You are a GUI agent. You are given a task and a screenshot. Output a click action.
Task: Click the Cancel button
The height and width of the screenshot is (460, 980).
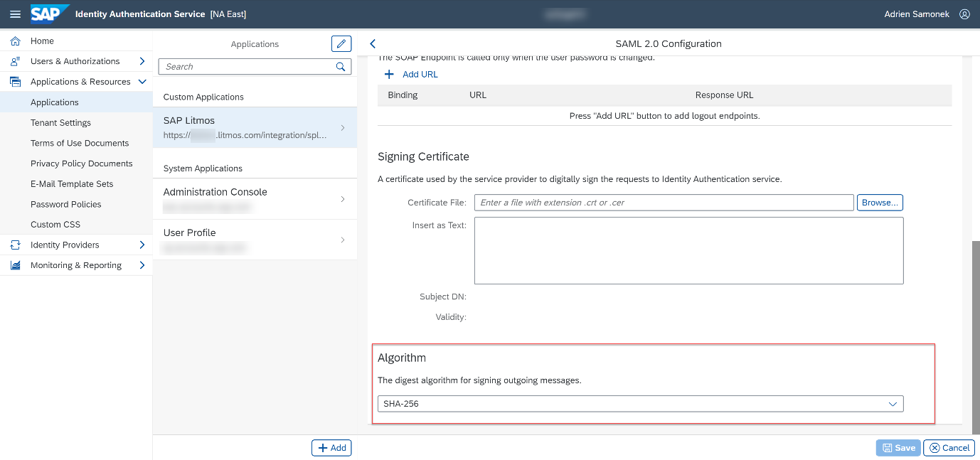point(949,448)
